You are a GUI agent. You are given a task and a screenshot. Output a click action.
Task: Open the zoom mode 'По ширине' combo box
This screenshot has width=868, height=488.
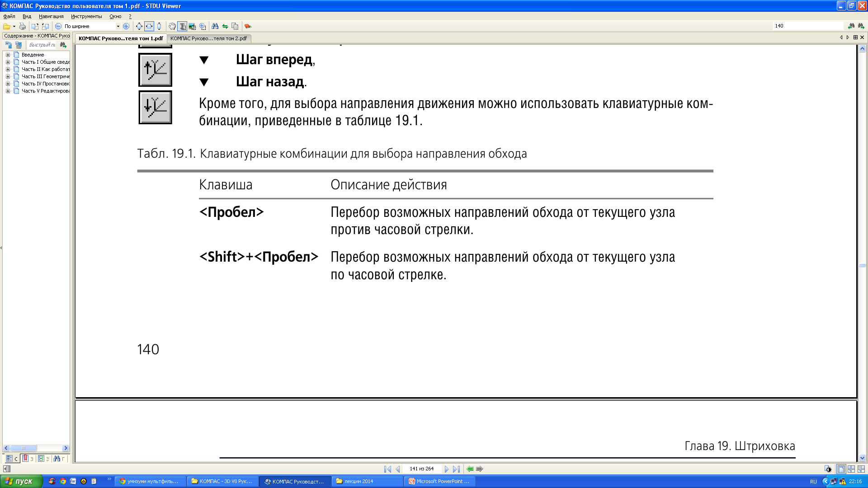click(92, 26)
